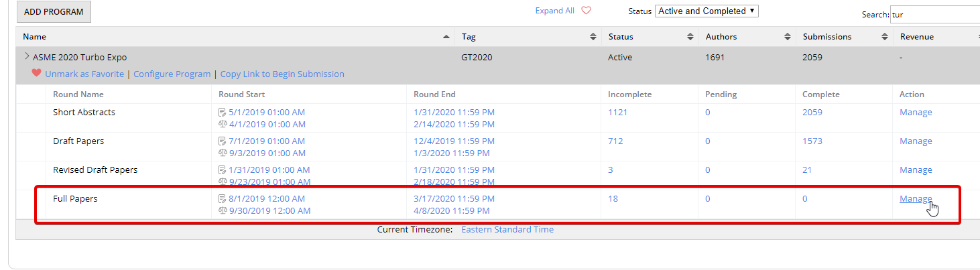Manage the Full Papers round
This screenshot has width=980, height=270.
pos(915,199)
